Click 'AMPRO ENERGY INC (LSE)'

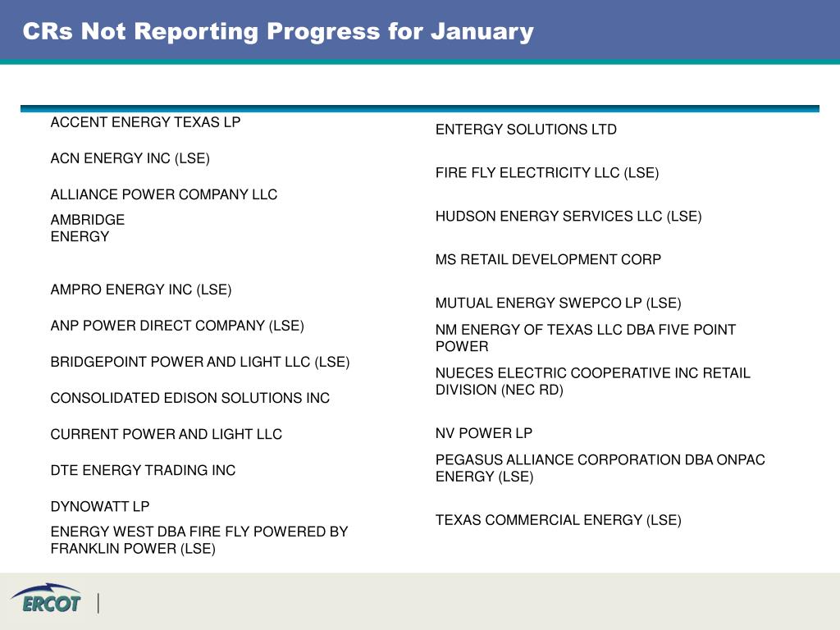tap(141, 290)
